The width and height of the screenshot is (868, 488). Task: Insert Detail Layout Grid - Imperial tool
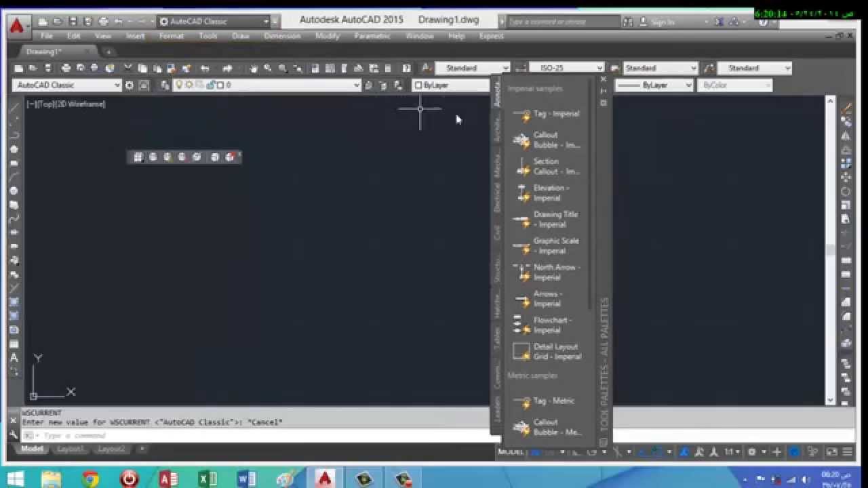[547, 351]
